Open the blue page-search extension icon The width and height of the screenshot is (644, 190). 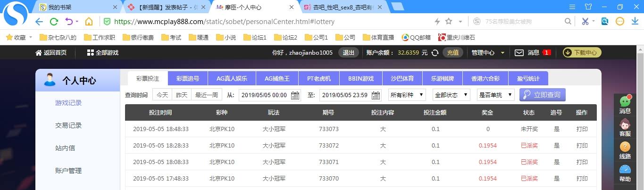point(605,21)
